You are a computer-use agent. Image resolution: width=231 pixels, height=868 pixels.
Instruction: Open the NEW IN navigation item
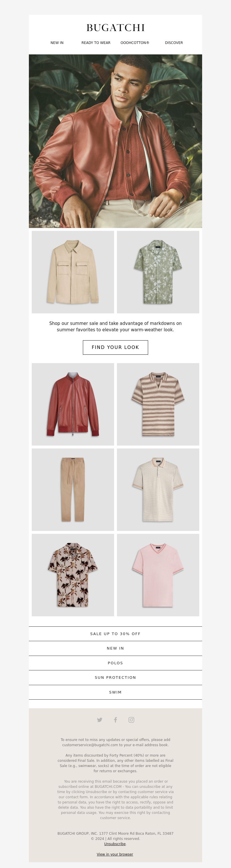57,43
